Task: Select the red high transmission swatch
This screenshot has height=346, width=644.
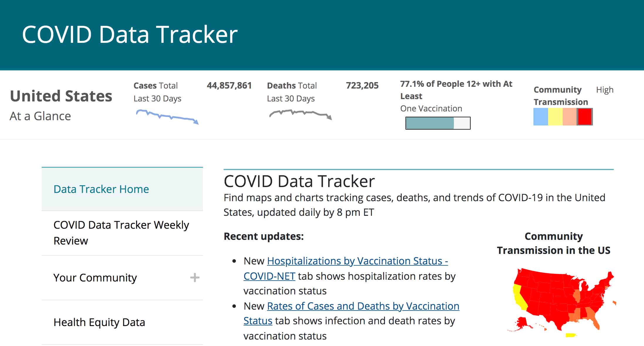Action: tap(585, 117)
